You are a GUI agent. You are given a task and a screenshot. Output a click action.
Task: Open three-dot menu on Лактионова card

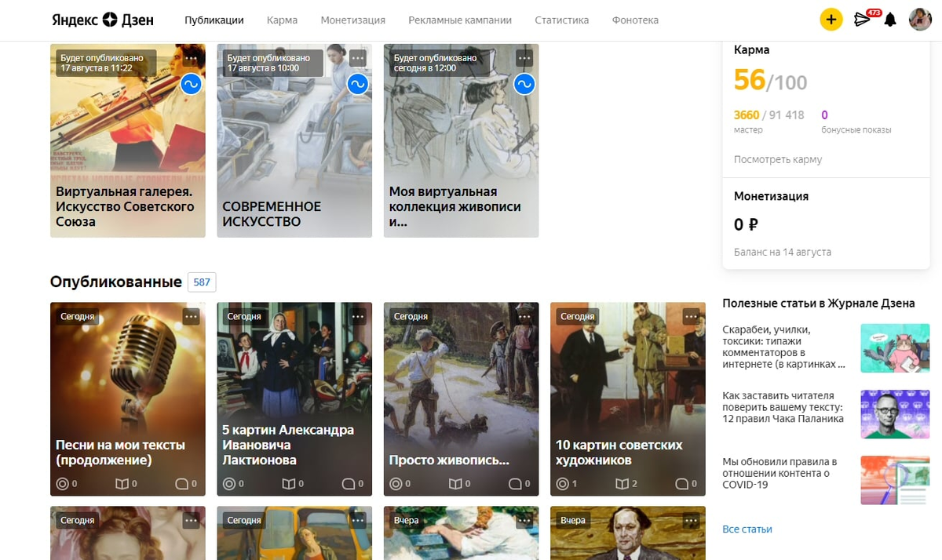(358, 316)
